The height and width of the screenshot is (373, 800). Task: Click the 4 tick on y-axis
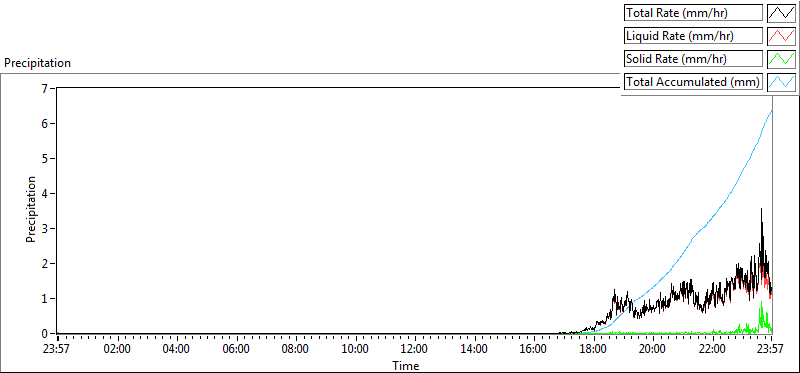tap(44, 194)
